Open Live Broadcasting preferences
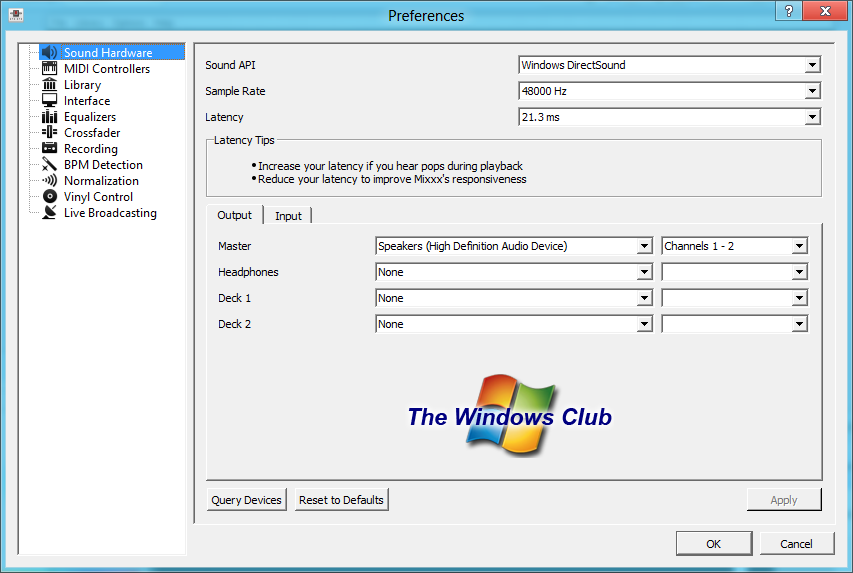Image resolution: width=853 pixels, height=573 pixels. coord(110,213)
